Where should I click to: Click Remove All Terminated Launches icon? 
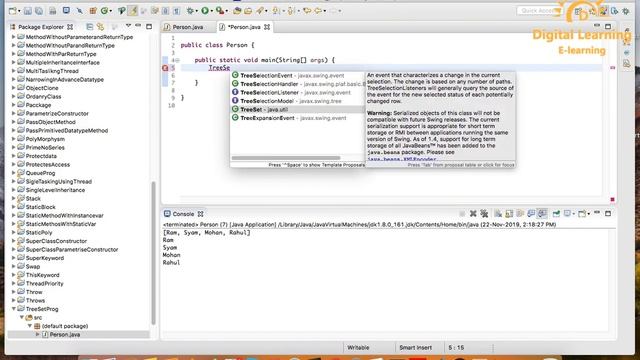(484, 213)
